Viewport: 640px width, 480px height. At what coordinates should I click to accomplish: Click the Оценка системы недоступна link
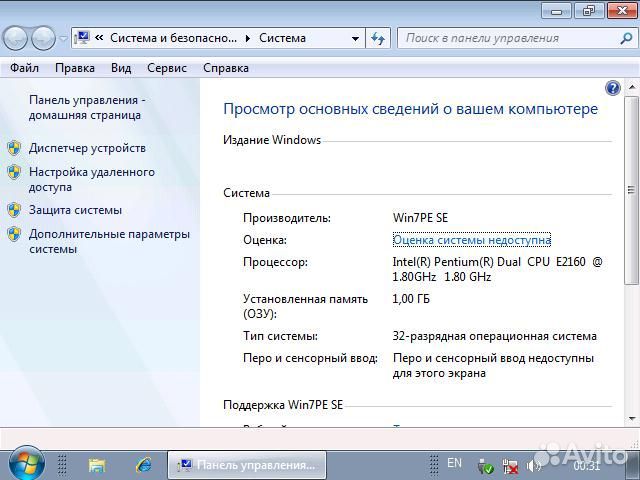tap(471, 240)
